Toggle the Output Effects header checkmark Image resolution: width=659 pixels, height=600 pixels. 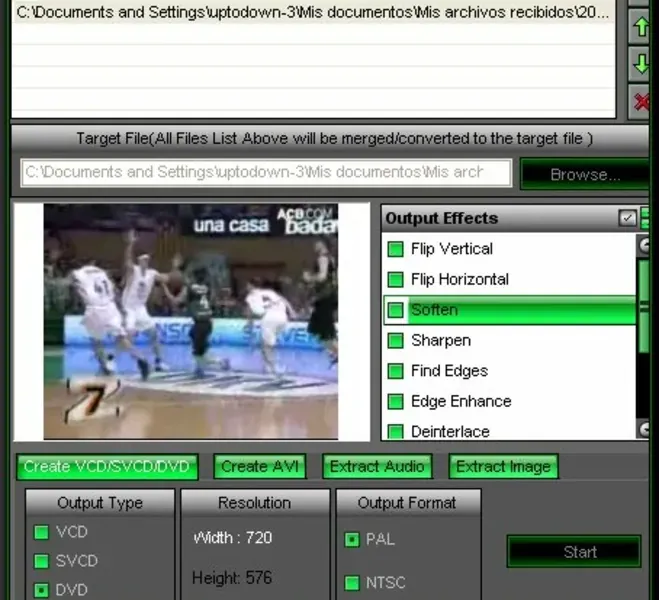click(627, 218)
